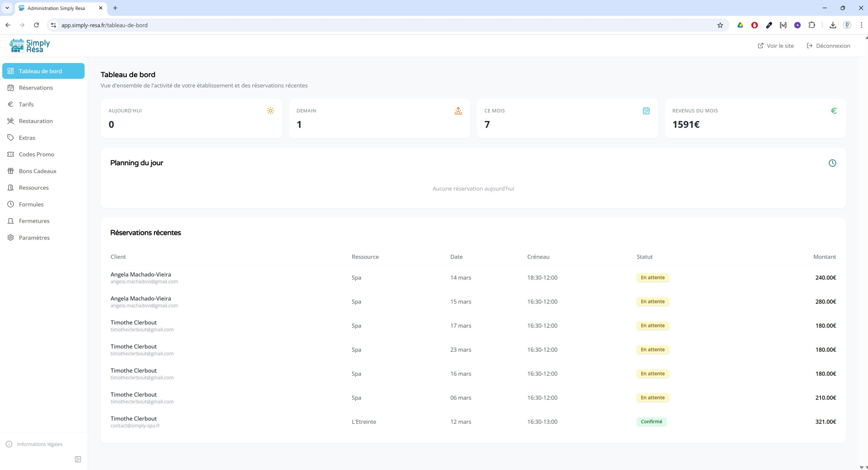Open Informations légales link

(x=40, y=444)
